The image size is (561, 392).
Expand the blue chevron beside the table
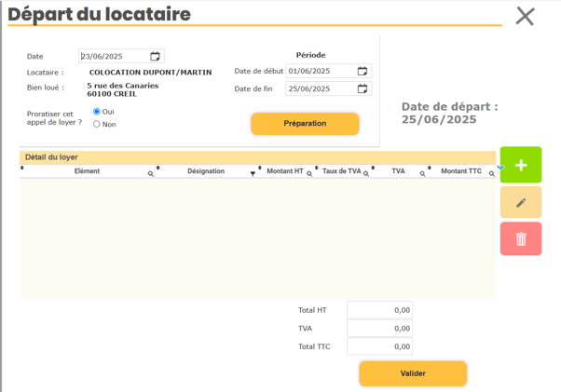500,168
